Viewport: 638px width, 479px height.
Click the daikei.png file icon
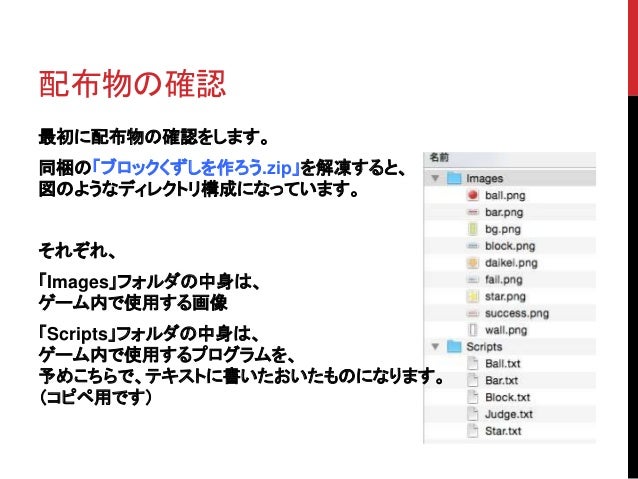pyautogui.click(x=472, y=263)
